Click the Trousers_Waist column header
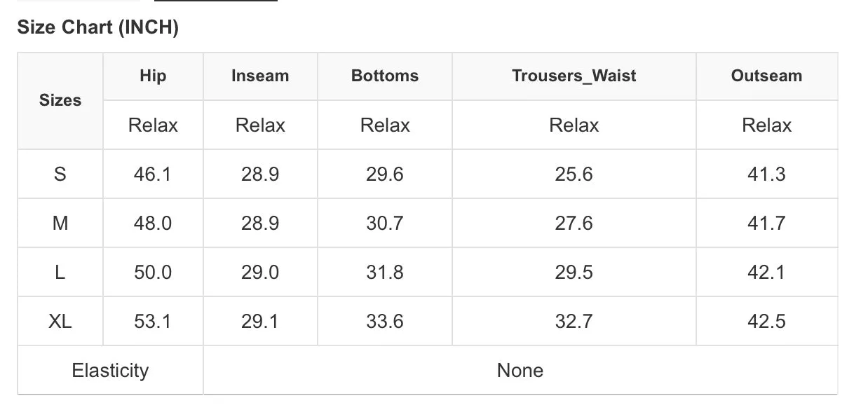This screenshot has height=412, width=868. (x=574, y=76)
